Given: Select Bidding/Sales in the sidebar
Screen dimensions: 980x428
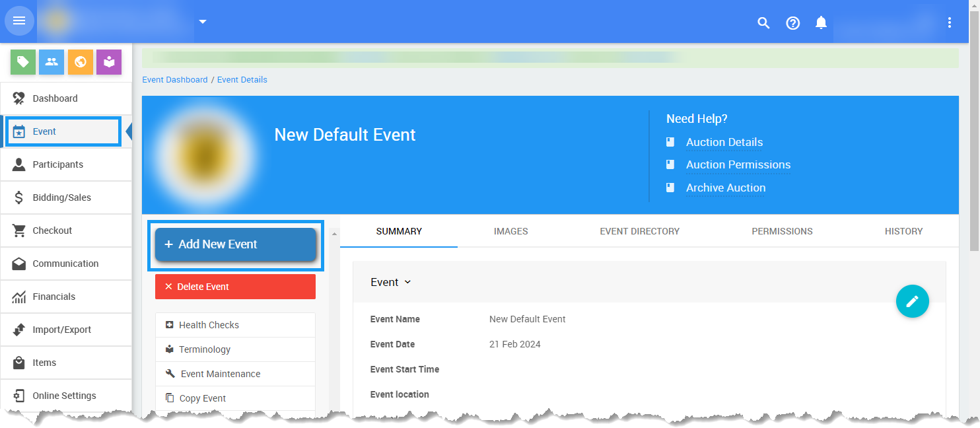Looking at the screenshot, I should 62,197.
